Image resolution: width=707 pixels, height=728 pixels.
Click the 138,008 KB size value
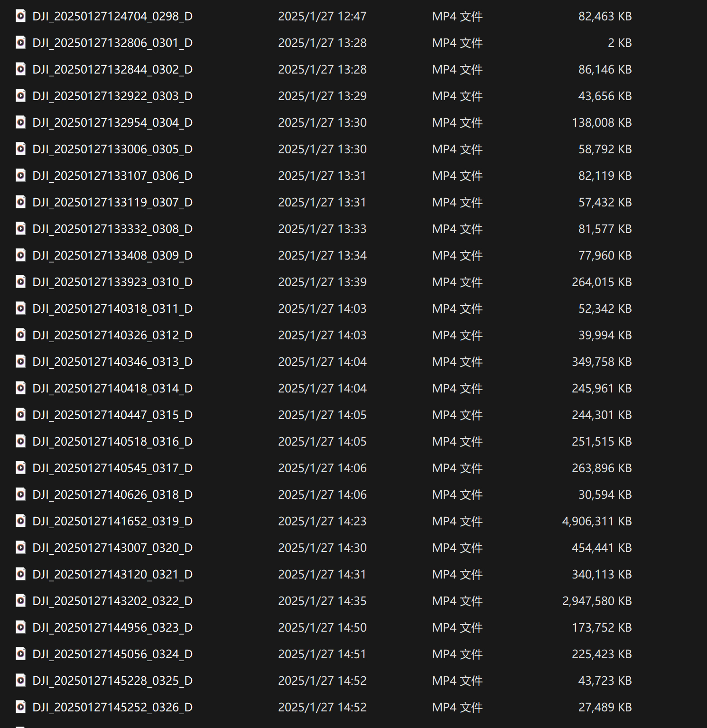[602, 123]
